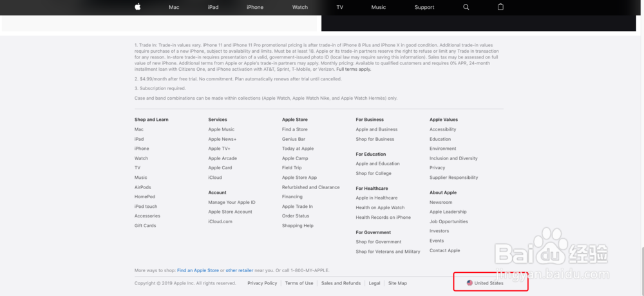Open HomePod footer link
Screen dimensions: 644x296
click(144, 197)
